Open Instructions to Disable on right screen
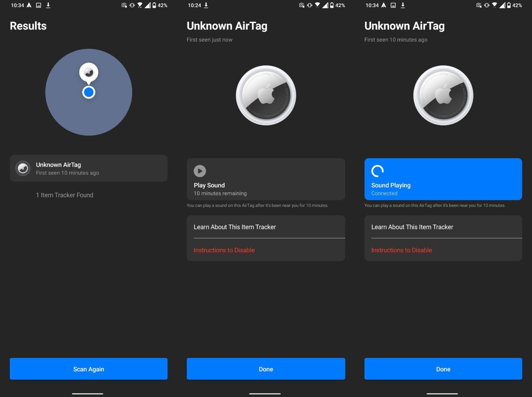 coord(443,250)
